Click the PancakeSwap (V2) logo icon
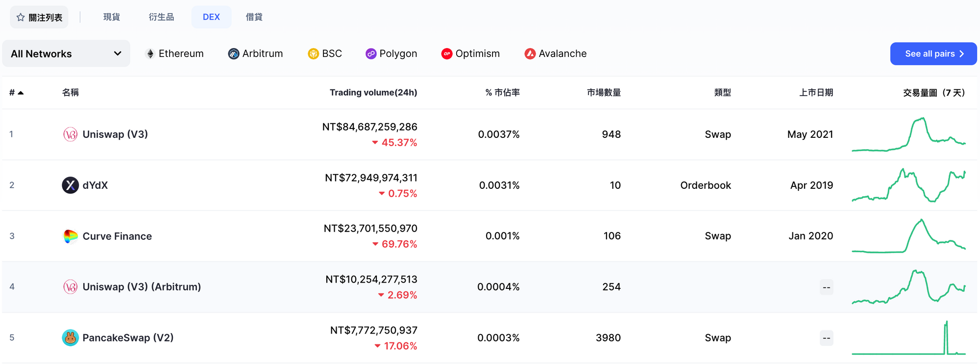This screenshot has height=364, width=980. tap(70, 338)
